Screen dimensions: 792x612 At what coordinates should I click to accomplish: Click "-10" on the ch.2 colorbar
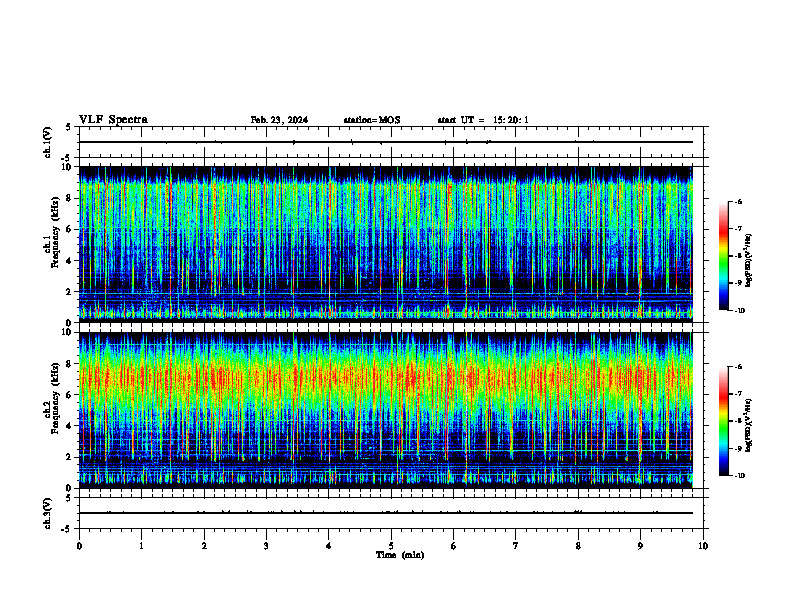[739, 476]
